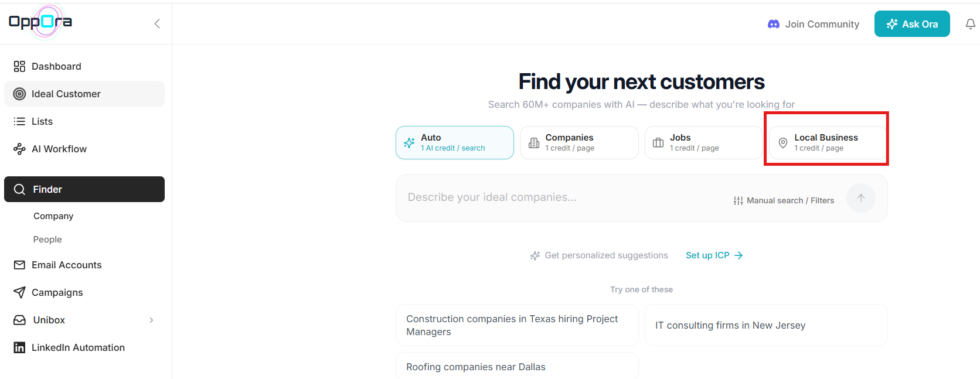The height and width of the screenshot is (379, 980).
Task: Expand the Unibox submenu arrow
Action: 151,320
